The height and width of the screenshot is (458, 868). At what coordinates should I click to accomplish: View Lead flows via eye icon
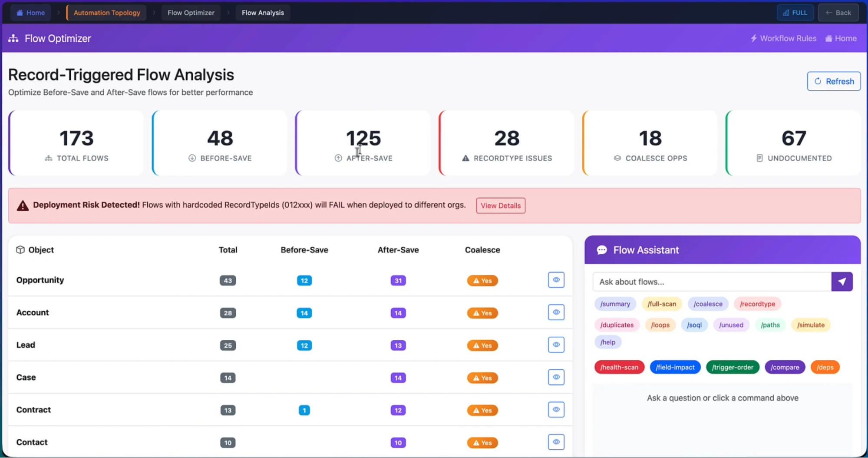[556, 345]
